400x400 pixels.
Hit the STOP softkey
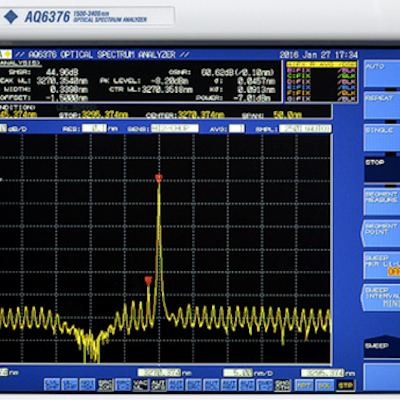[382, 170]
